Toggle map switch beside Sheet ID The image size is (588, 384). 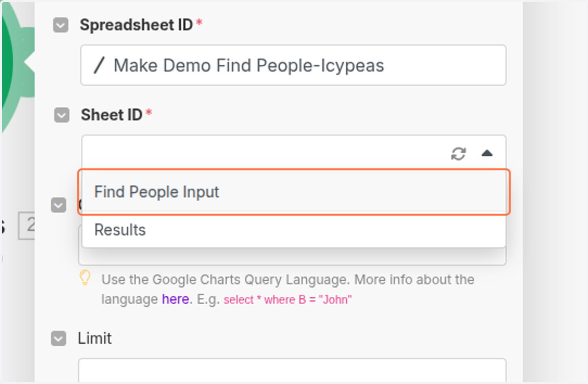(x=62, y=116)
